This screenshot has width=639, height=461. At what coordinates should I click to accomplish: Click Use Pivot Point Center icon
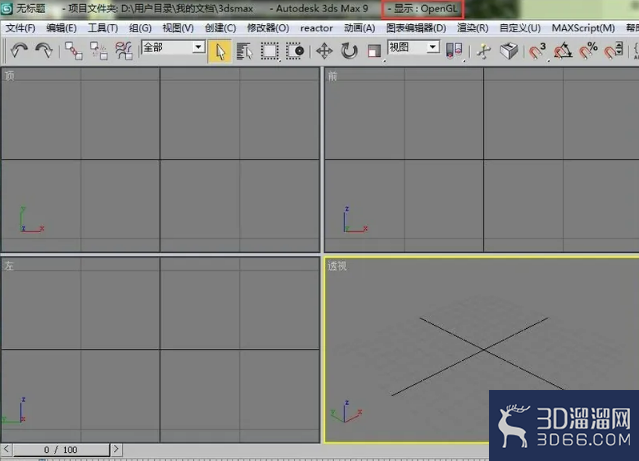click(454, 51)
